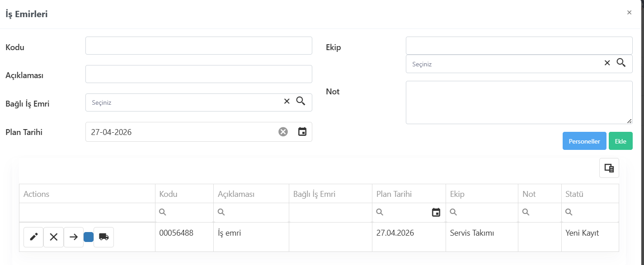This screenshot has width=644, height=265.
Task: Sort by the Ekip column header
Action: pyautogui.click(x=482, y=194)
